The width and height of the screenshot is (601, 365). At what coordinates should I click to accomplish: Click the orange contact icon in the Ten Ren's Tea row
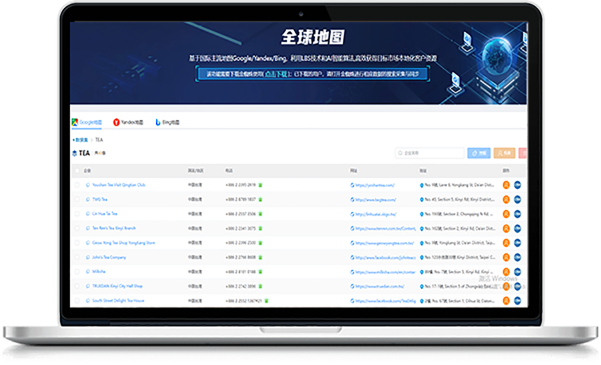tap(506, 229)
